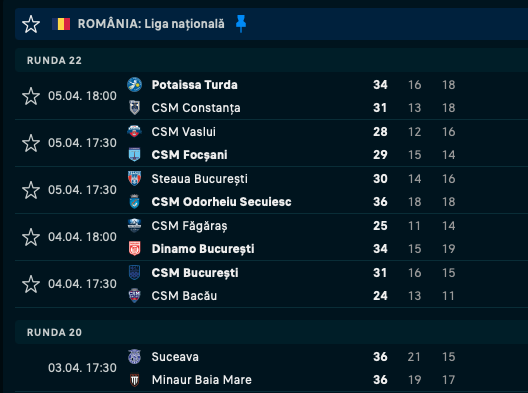Image resolution: width=528 pixels, height=393 pixels.
Task: Star the CSM Vaslui vs CSM Focșani match
Action: tap(31, 143)
